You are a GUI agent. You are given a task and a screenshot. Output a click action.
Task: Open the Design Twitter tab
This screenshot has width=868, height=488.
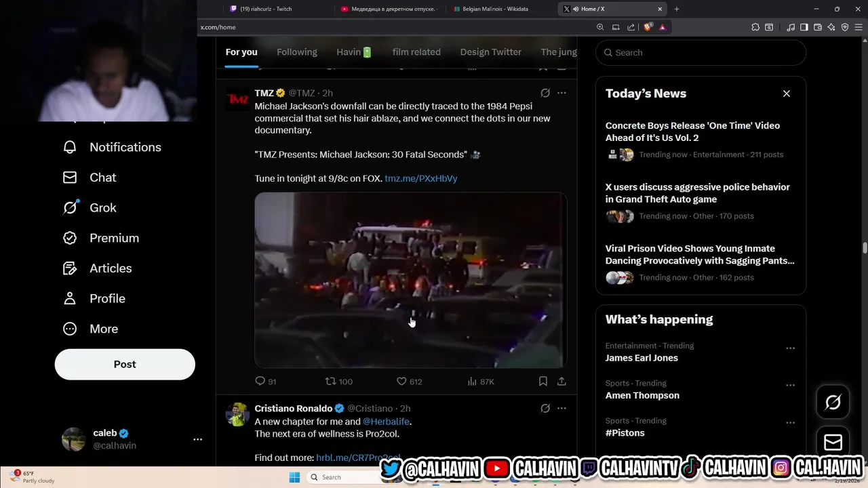click(x=491, y=52)
